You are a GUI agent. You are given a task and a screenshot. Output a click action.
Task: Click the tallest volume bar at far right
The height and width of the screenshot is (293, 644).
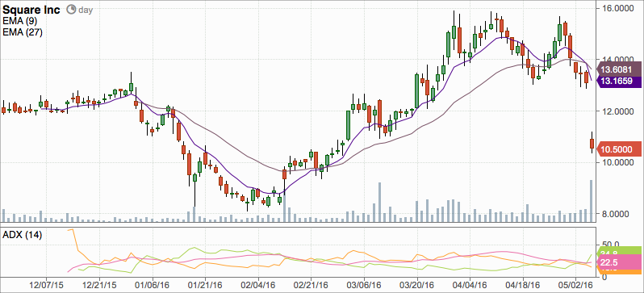click(592, 201)
